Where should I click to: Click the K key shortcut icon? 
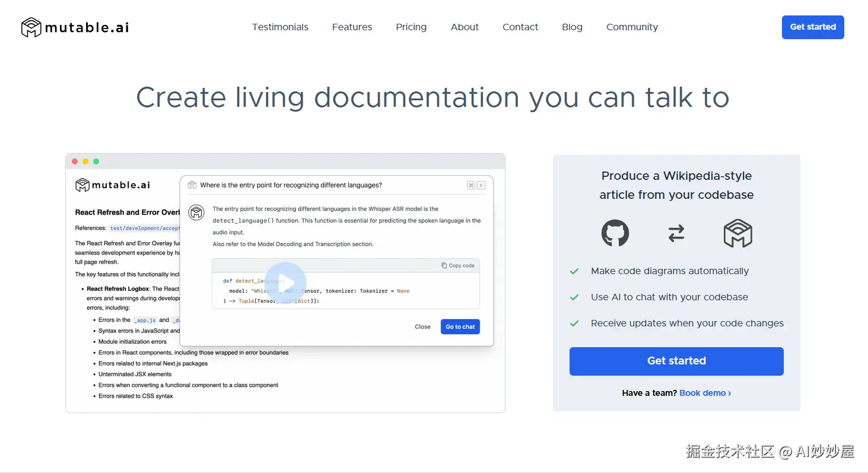pyautogui.click(x=481, y=185)
